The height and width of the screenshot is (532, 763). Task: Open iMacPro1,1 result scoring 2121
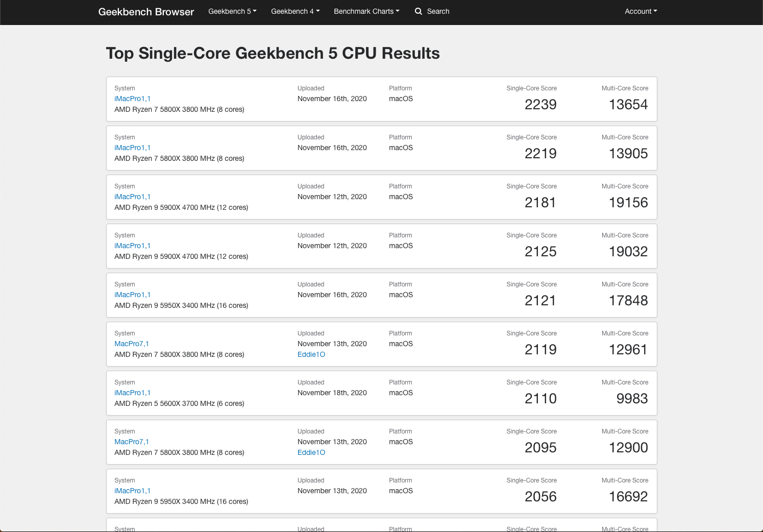(132, 295)
